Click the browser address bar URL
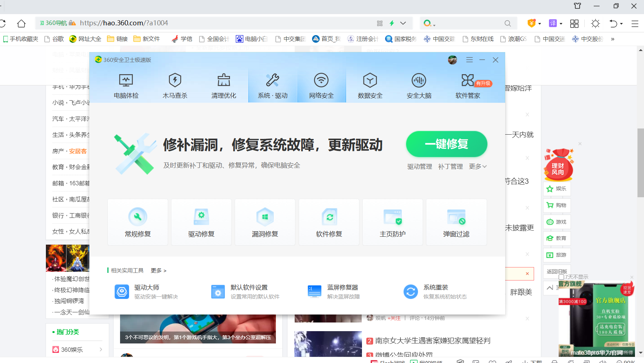This screenshot has width=644, height=363. [x=124, y=23]
